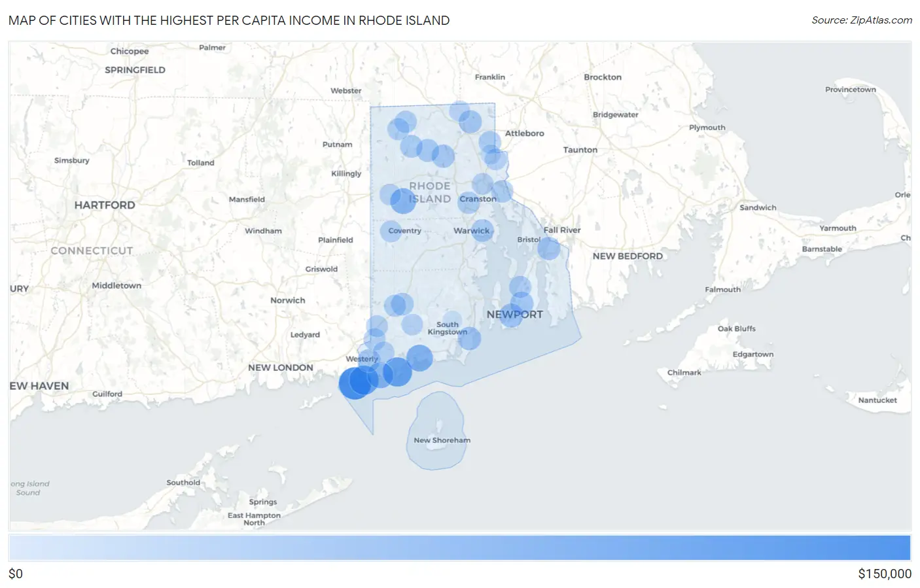The image size is (920, 588).
Task: Click the Tolland label
Action: point(200,163)
